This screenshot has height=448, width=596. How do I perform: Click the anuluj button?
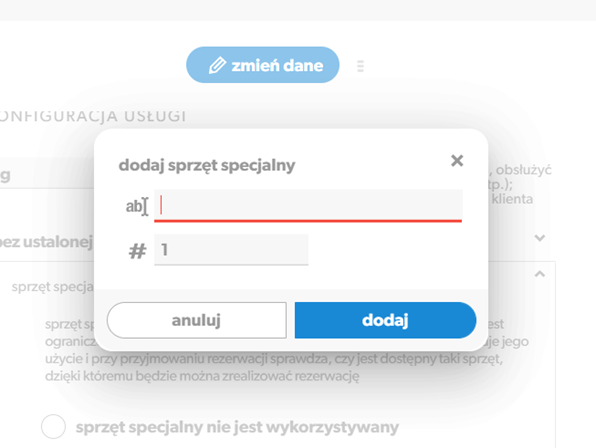197,320
